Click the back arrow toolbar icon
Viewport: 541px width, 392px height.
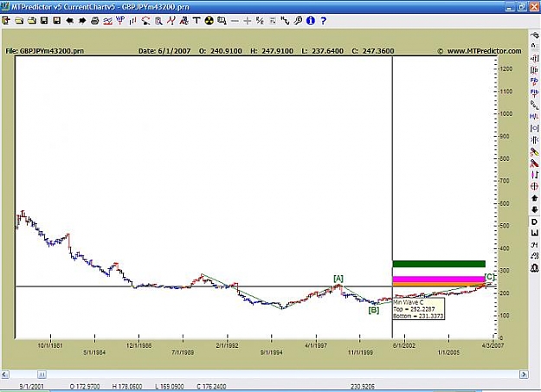70,21
